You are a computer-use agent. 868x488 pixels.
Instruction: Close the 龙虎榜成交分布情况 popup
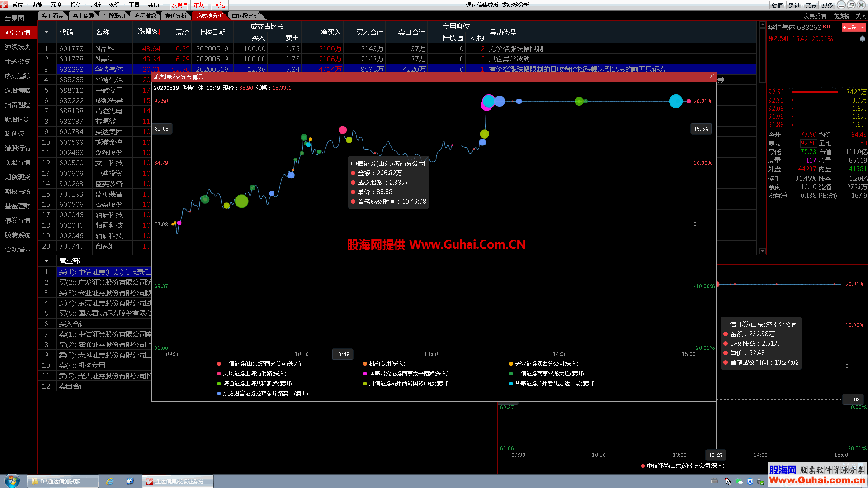[x=712, y=76]
